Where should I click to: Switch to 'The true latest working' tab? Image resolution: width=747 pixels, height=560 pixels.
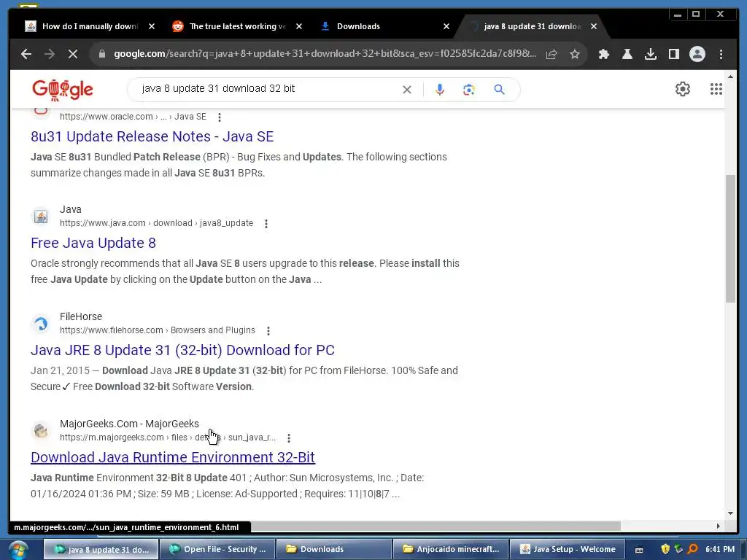237,27
